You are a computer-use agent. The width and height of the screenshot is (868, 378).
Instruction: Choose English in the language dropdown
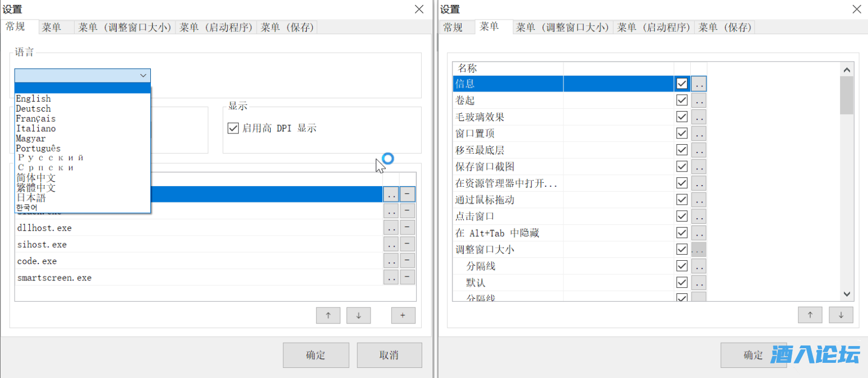coord(33,99)
